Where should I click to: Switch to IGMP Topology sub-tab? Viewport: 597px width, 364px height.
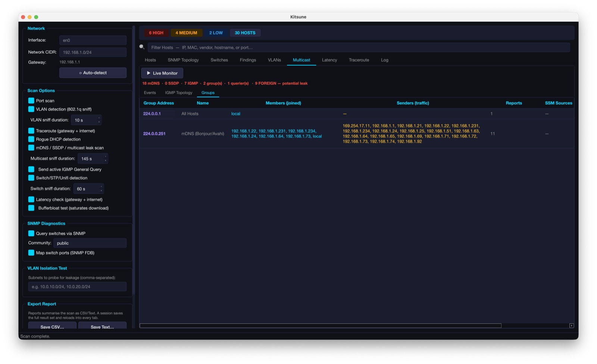(179, 93)
